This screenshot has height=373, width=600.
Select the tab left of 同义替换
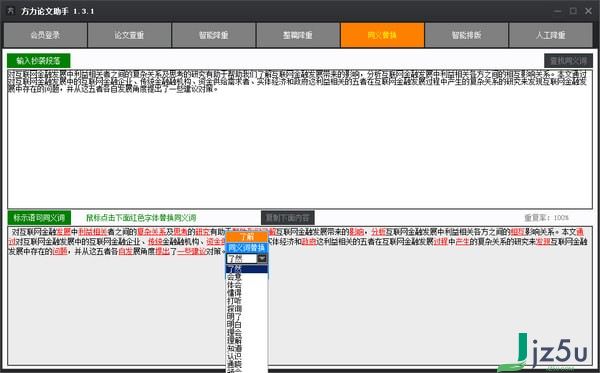pyautogui.click(x=298, y=35)
